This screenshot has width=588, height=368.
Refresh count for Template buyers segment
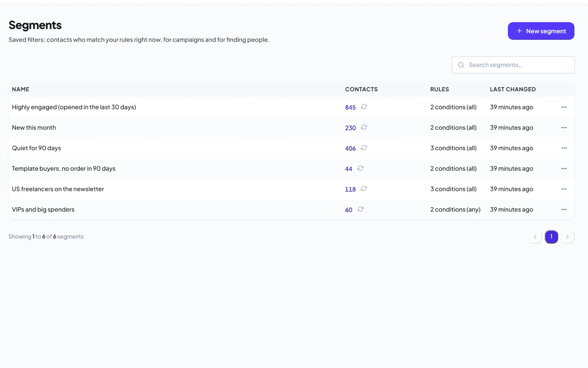361,168
